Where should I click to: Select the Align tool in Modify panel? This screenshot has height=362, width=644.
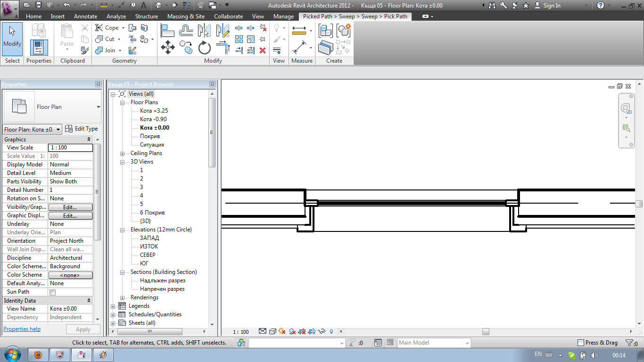point(168,31)
